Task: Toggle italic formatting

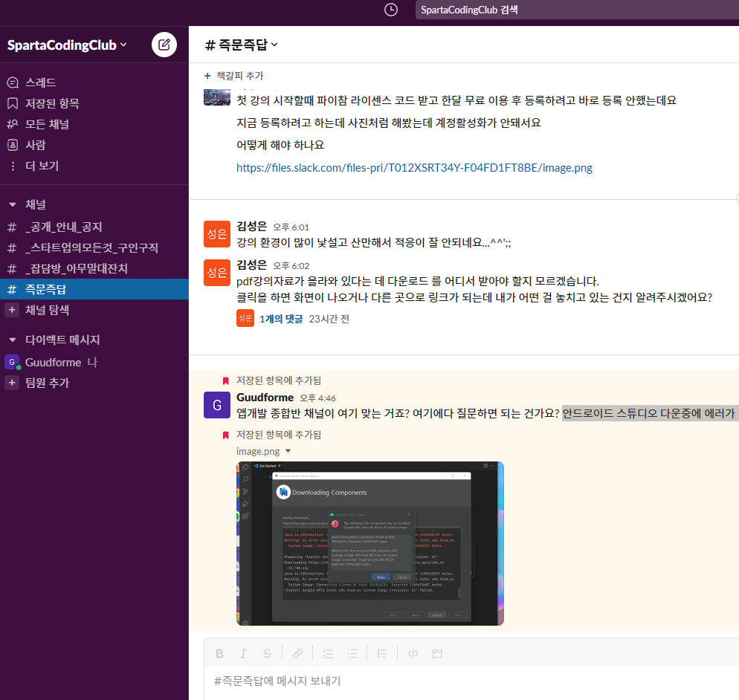Action: pyautogui.click(x=243, y=653)
